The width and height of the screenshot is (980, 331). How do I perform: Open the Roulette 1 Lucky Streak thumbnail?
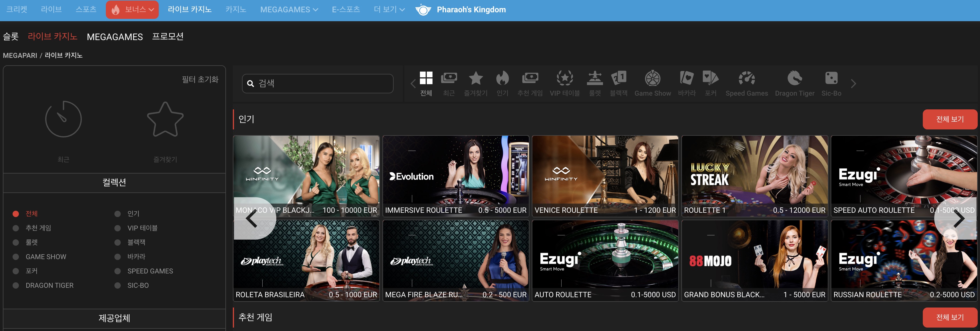coord(755,176)
